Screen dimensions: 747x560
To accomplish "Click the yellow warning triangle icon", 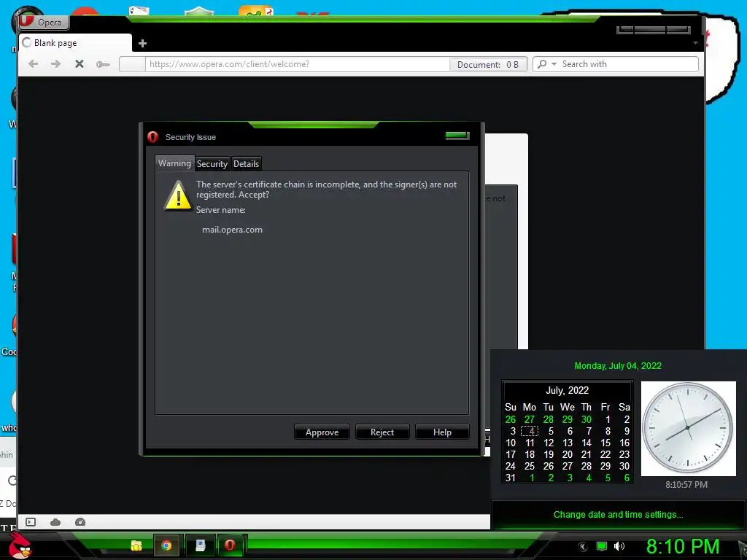I will [178, 195].
